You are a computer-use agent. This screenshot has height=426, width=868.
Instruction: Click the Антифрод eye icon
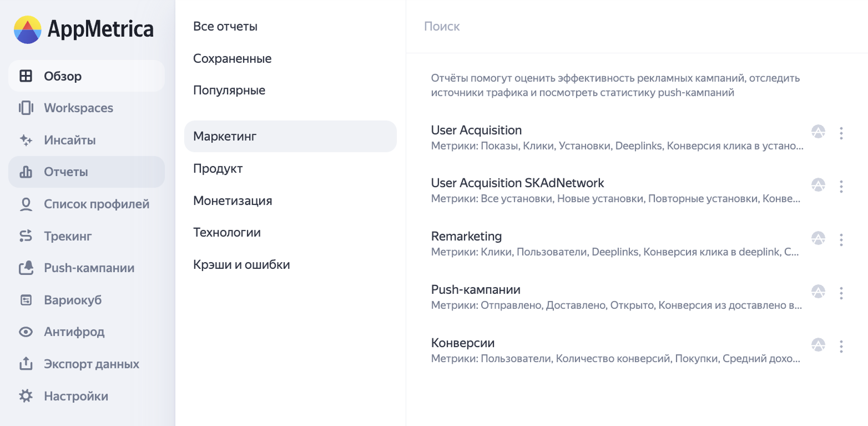tap(26, 332)
